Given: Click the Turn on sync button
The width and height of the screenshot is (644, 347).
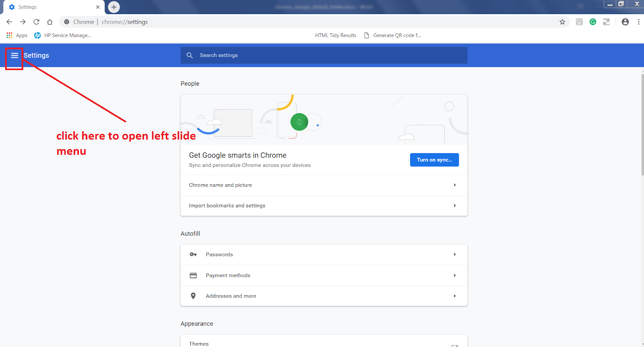Looking at the screenshot, I should click(x=434, y=160).
